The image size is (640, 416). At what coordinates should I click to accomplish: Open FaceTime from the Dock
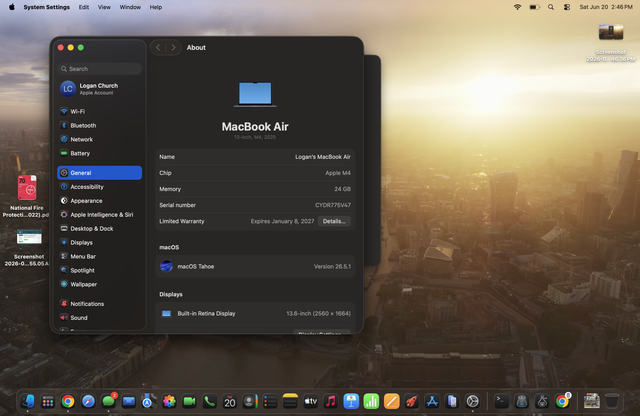(189, 401)
